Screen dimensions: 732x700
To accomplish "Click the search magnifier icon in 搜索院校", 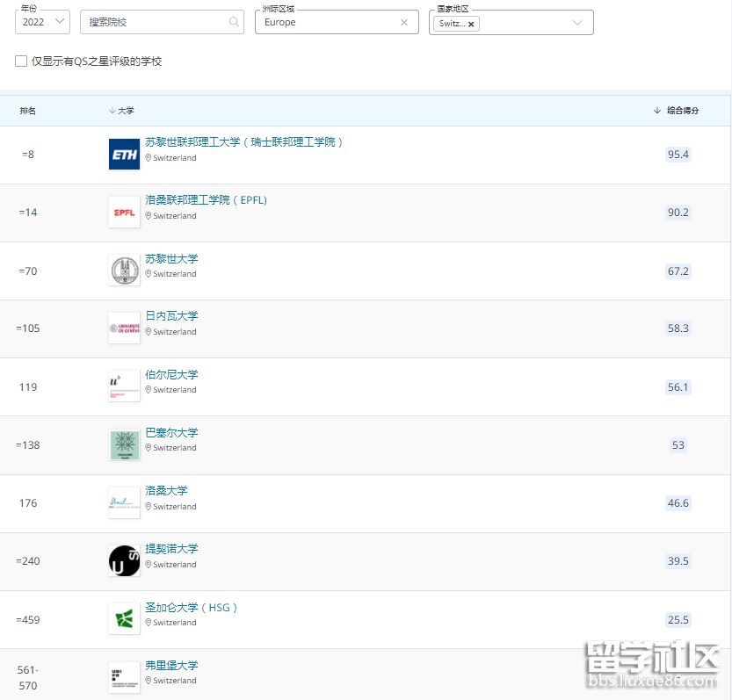I will [x=234, y=23].
